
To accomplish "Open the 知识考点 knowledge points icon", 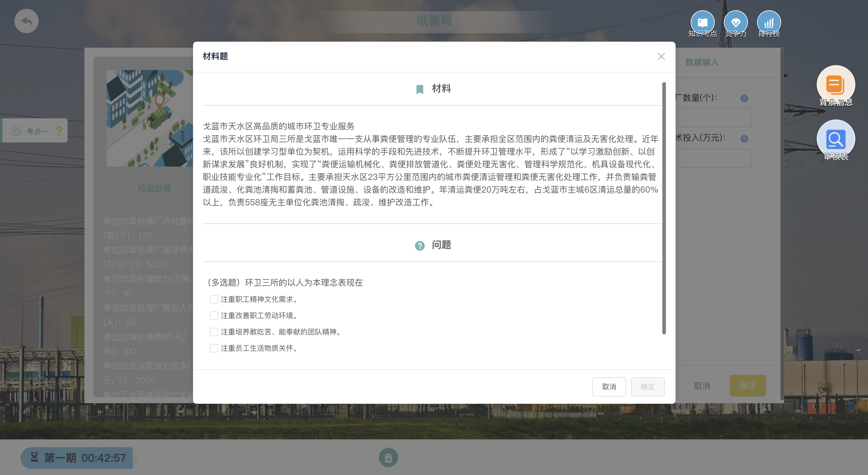I will click(702, 24).
